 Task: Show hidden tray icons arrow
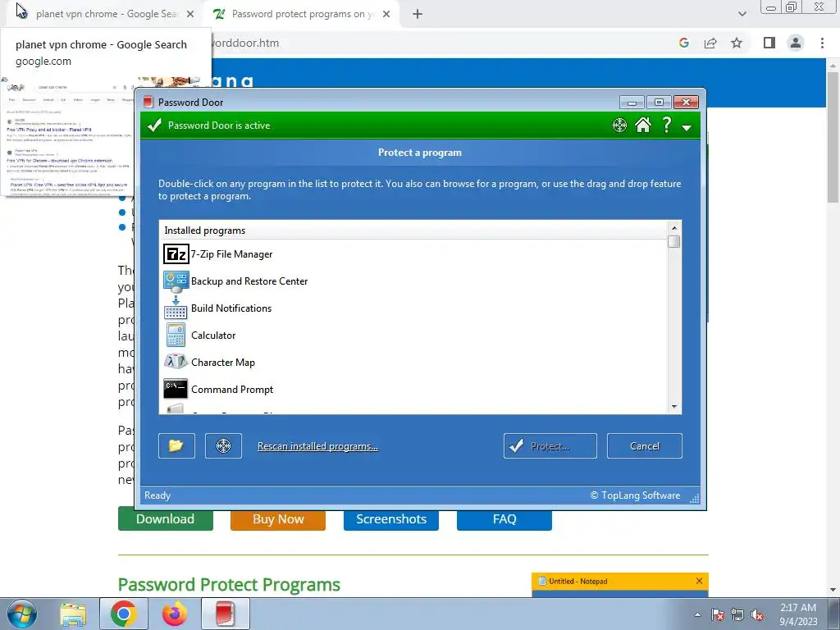[x=697, y=614]
